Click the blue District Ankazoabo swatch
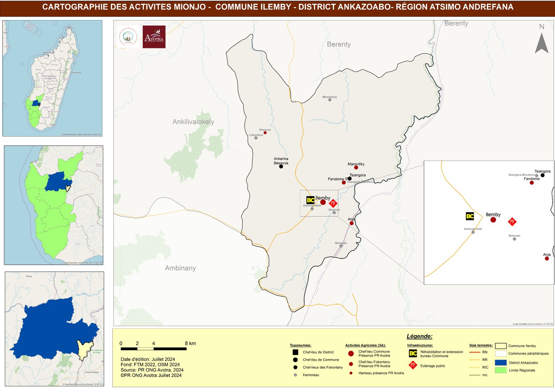 [501, 363]
